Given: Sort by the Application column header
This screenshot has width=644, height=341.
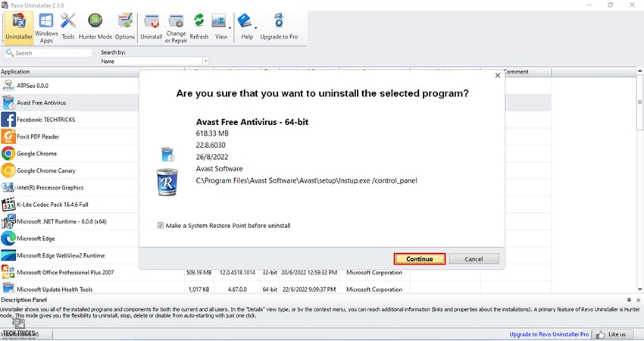Looking at the screenshot, I should (70, 71).
